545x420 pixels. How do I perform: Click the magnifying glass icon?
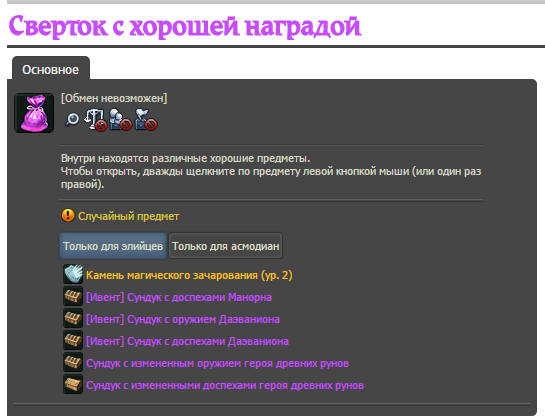pos(72,119)
